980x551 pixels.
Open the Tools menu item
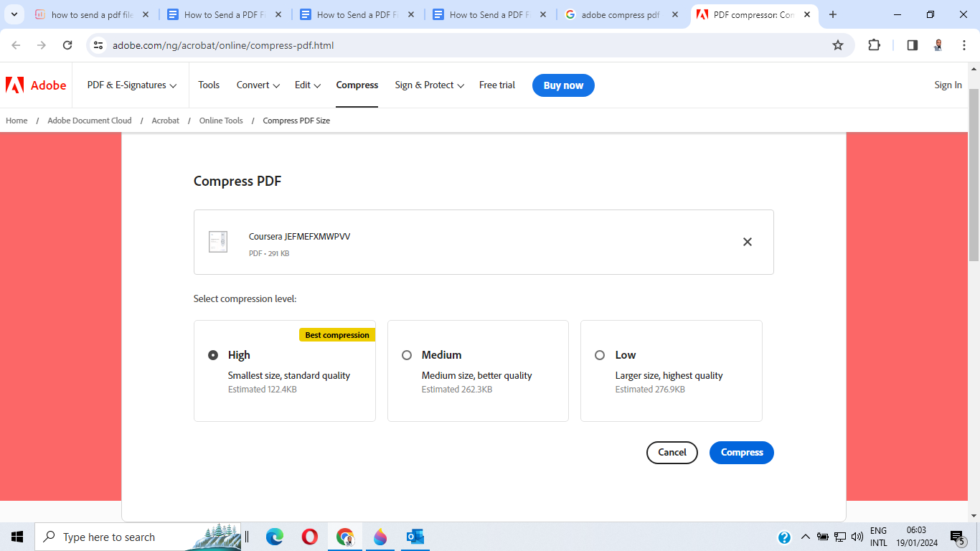point(209,85)
